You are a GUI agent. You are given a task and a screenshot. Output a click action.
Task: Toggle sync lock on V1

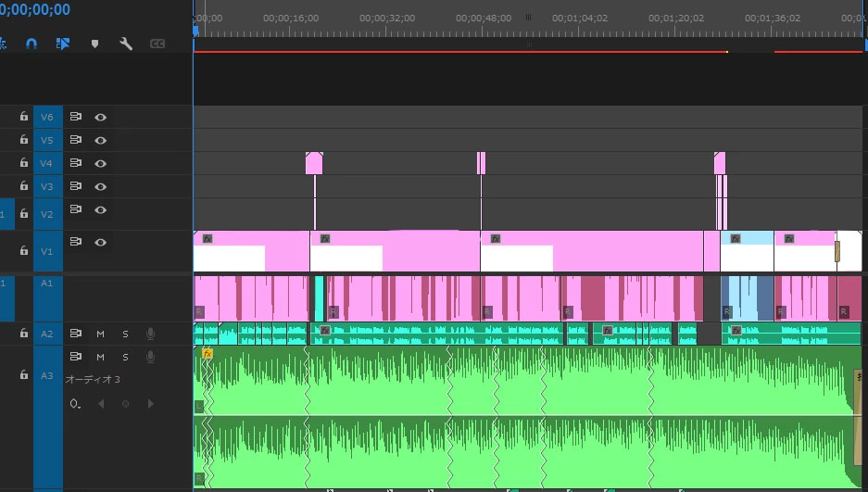pyautogui.click(x=76, y=242)
